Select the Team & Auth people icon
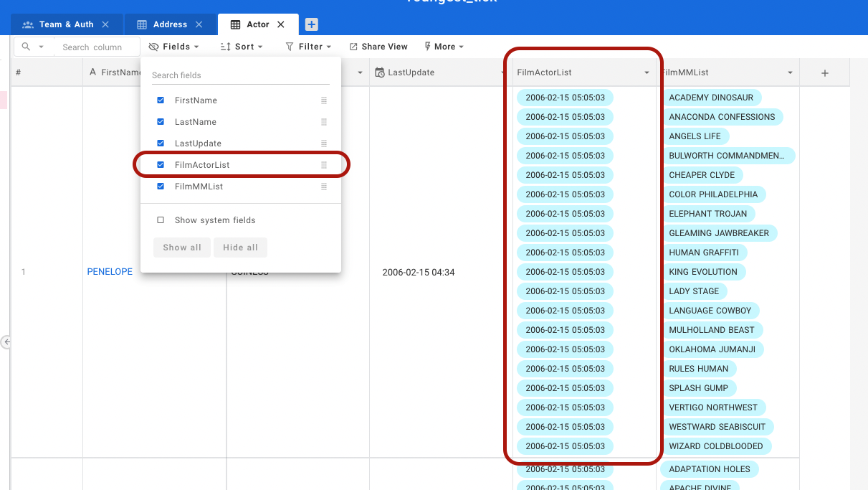Viewport: 868px width, 490px height. (x=27, y=24)
